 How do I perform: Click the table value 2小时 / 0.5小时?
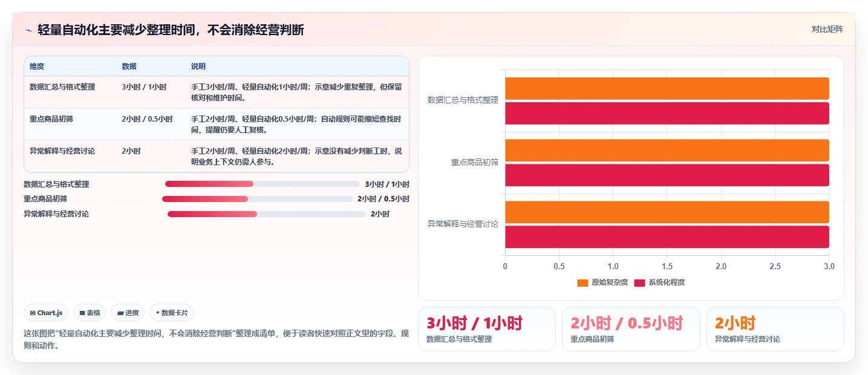coord(147,119)
